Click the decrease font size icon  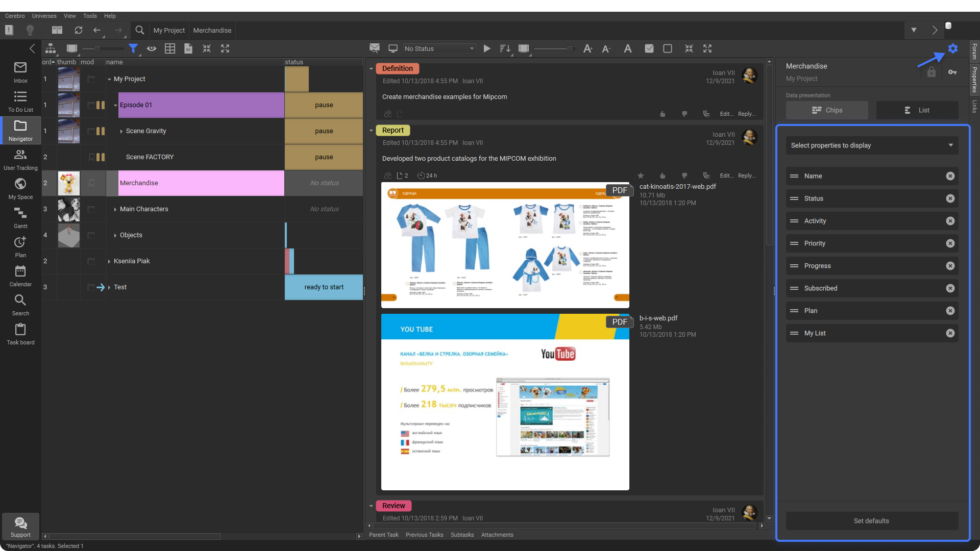(606, 48)
